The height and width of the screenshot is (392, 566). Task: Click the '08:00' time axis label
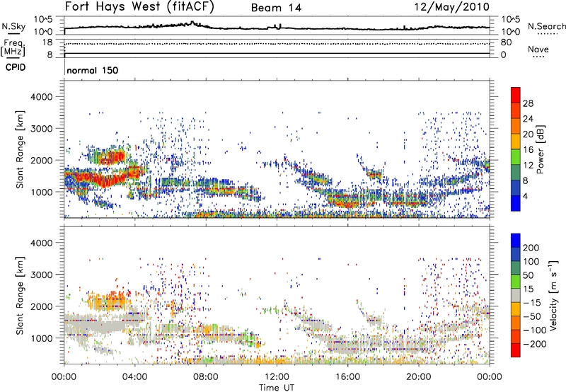(206, 377)
